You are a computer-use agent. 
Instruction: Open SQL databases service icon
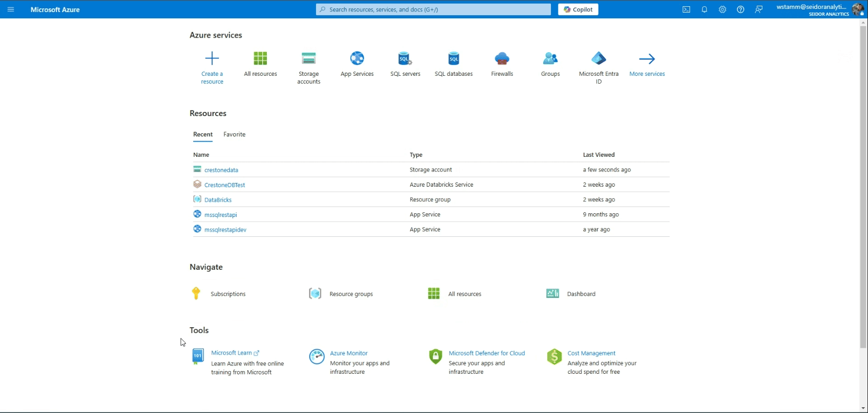click(x=453, y=59)
